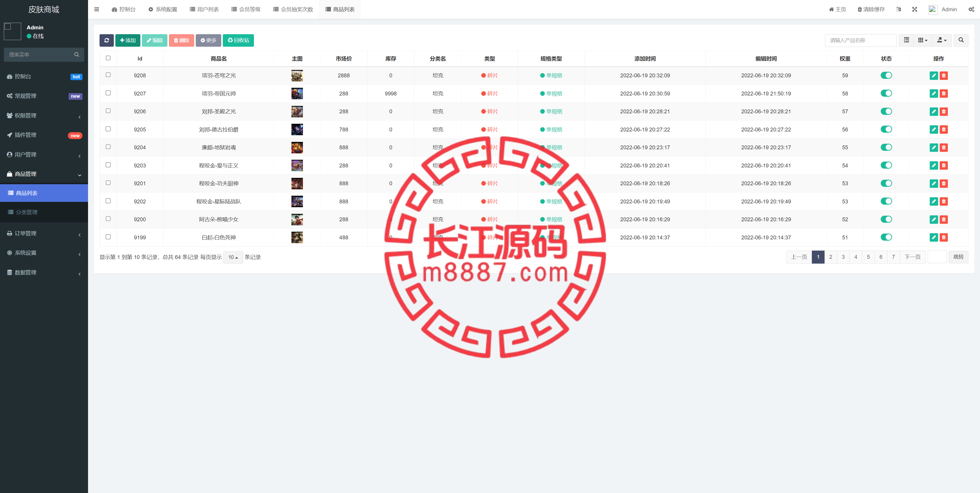
Task: Switch to the 会员等级 top tab
Action: [x=246, y=9]
